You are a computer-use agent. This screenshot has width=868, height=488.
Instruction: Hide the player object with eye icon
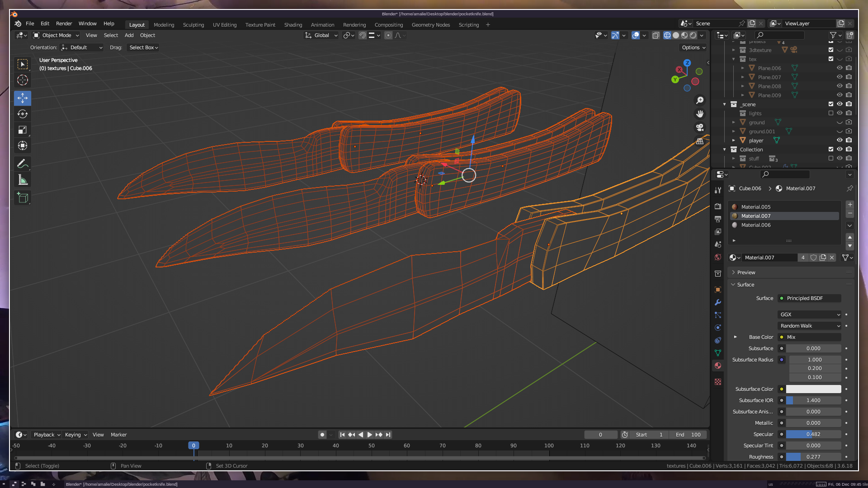coord(840,140)
